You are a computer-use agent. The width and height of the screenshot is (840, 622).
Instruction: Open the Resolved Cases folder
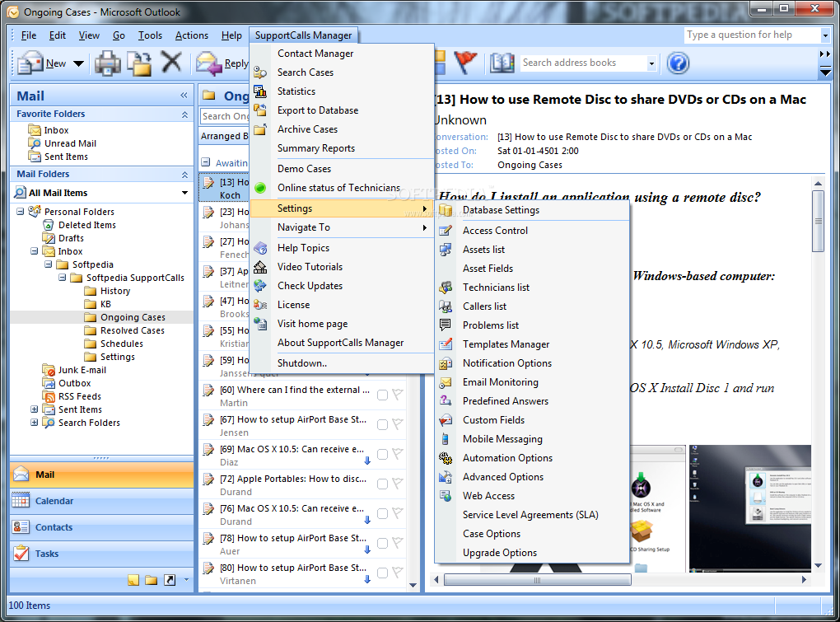tap(133, 330)
